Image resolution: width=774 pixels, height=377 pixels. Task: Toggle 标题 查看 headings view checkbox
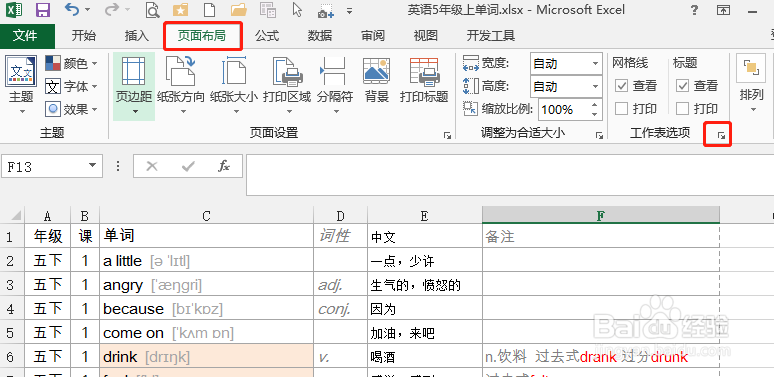click(x=682, y=86)
